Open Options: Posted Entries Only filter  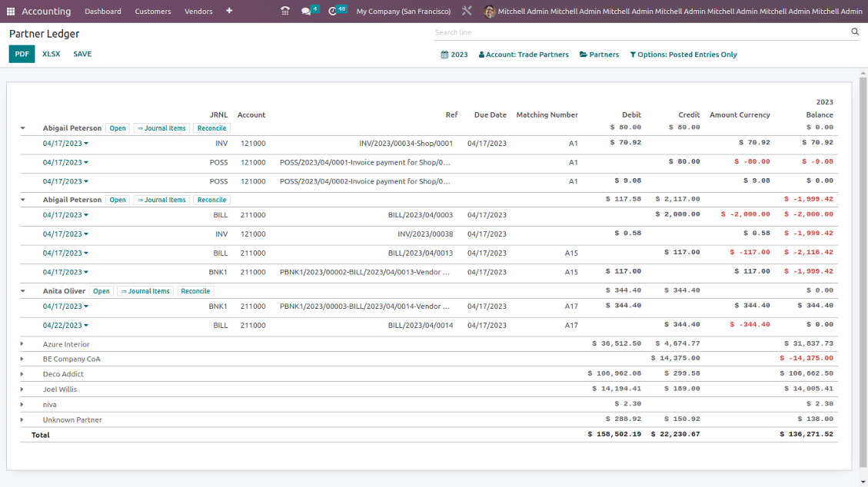683,55
